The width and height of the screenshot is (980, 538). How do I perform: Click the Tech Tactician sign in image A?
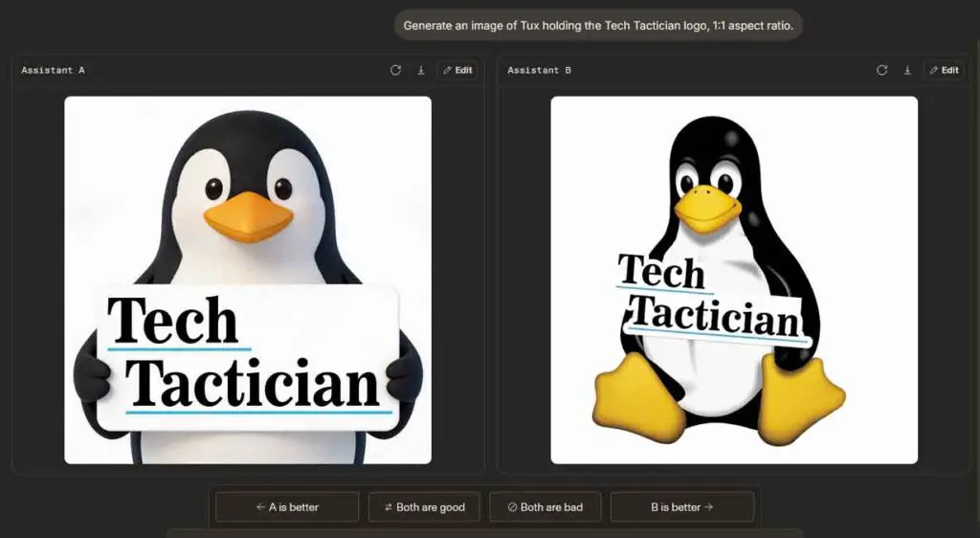click(x=247, y=356)
